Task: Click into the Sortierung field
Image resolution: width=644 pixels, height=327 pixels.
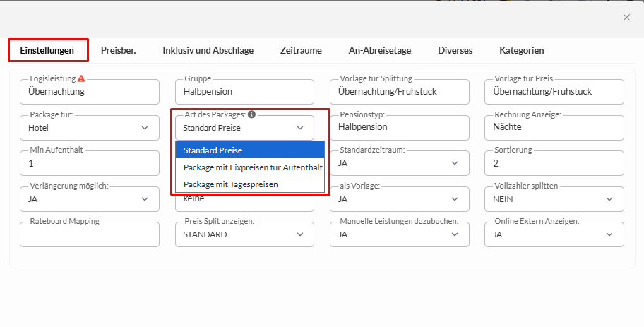Action: click(x=554, y=163)
